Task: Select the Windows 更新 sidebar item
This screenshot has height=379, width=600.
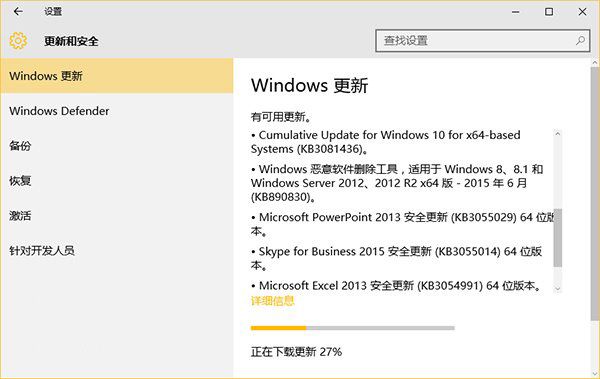Action: (x=117, y=76)
